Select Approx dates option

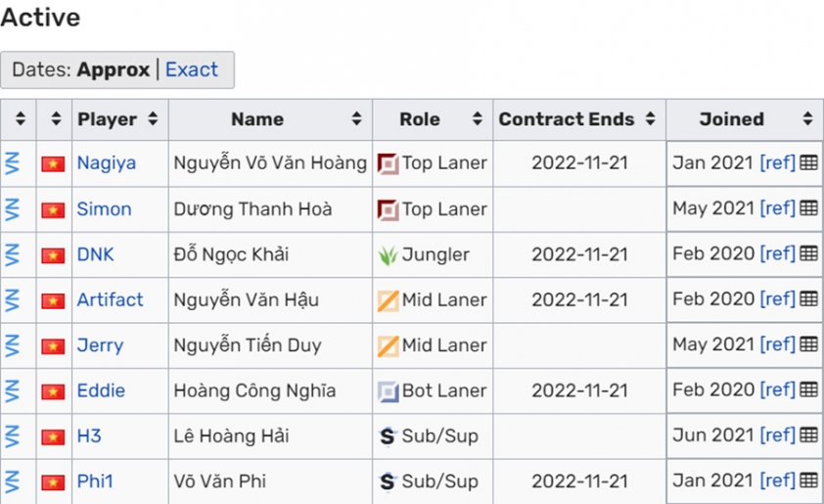tap(113, 69)
